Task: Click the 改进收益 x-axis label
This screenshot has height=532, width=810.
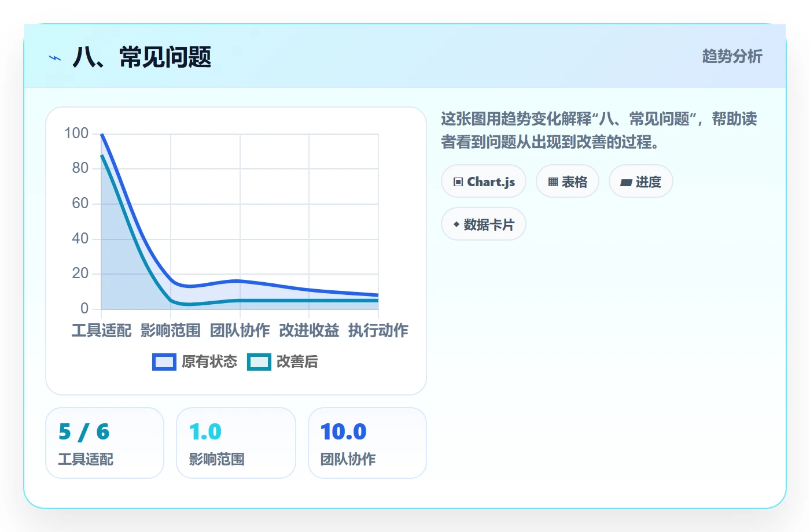Action: point(309,330)
